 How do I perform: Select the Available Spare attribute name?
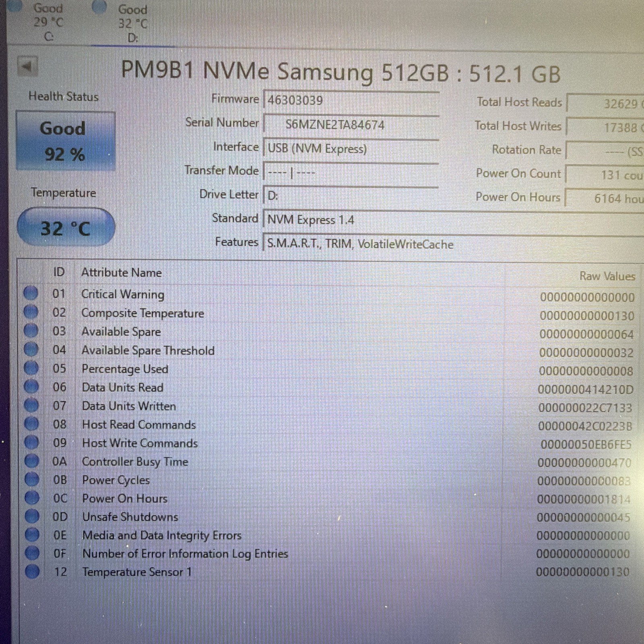(121, 332)
